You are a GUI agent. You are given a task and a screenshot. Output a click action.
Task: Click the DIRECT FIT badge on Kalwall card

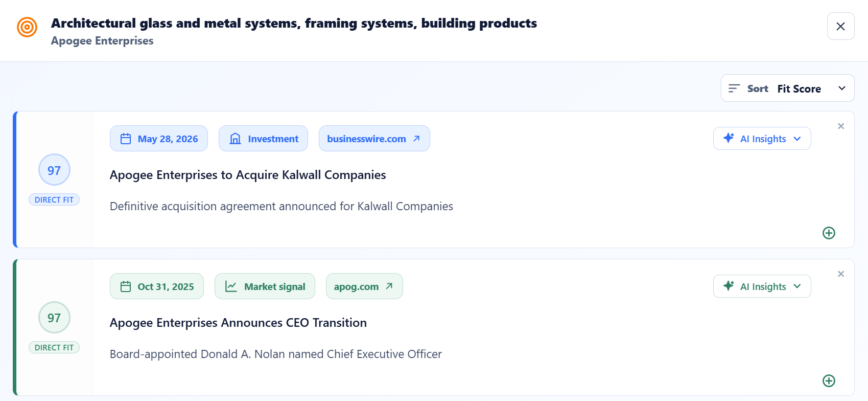point(54,199)
